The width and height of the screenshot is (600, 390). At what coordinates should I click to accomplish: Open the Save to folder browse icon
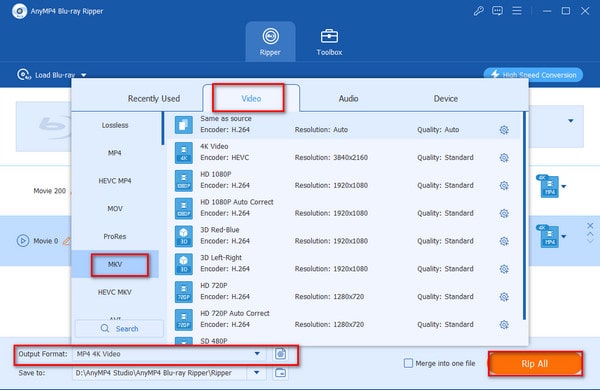280,373
